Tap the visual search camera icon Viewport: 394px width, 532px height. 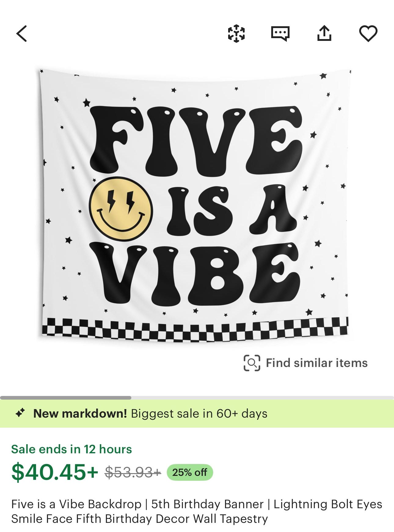(x=252, y=363)
